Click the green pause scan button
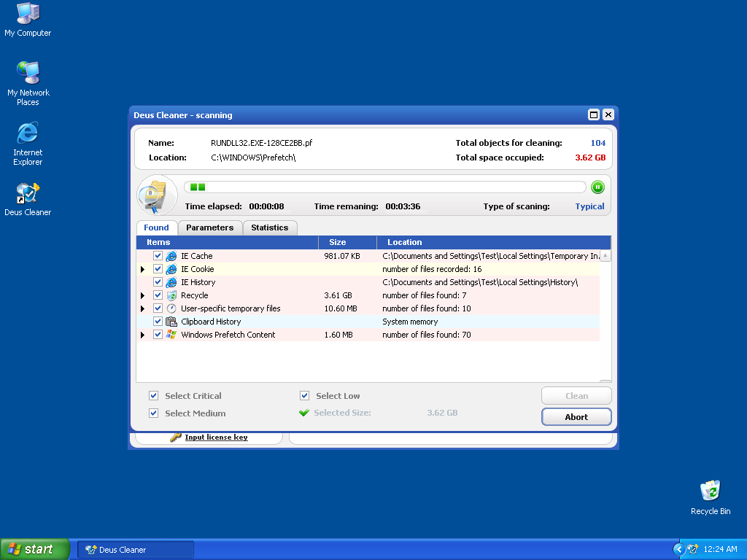747x560 pixels. [x=597, y=187]
